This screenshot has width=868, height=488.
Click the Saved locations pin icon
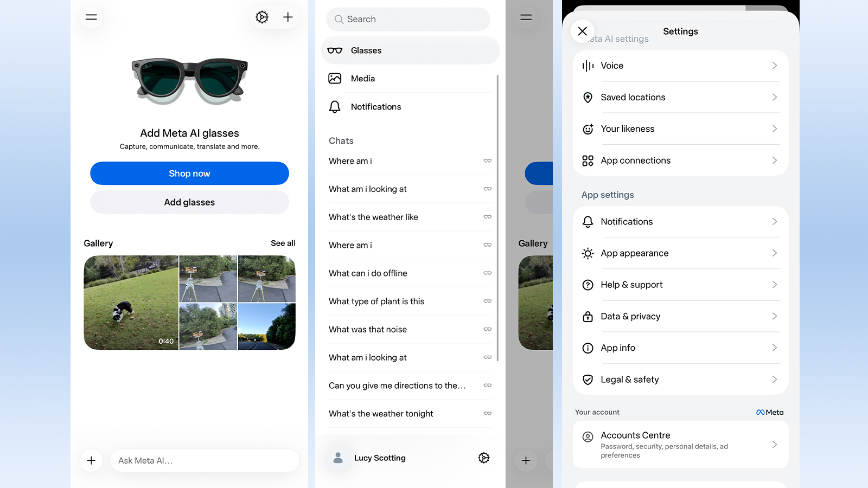(588, 98)
